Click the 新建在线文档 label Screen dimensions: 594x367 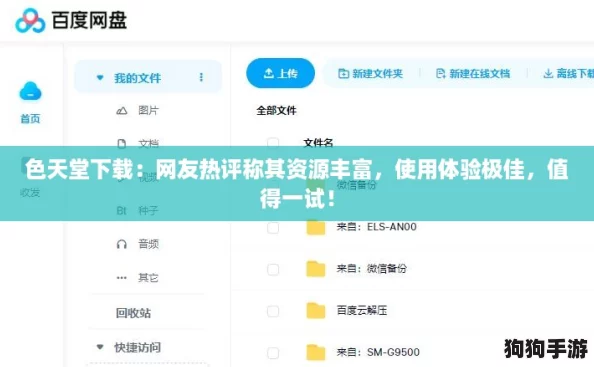pos(480,73)
